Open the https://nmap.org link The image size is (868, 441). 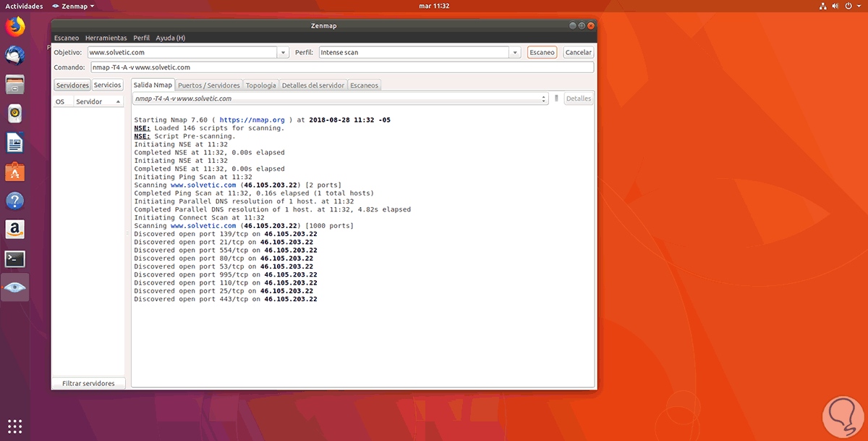click(252, 119)
